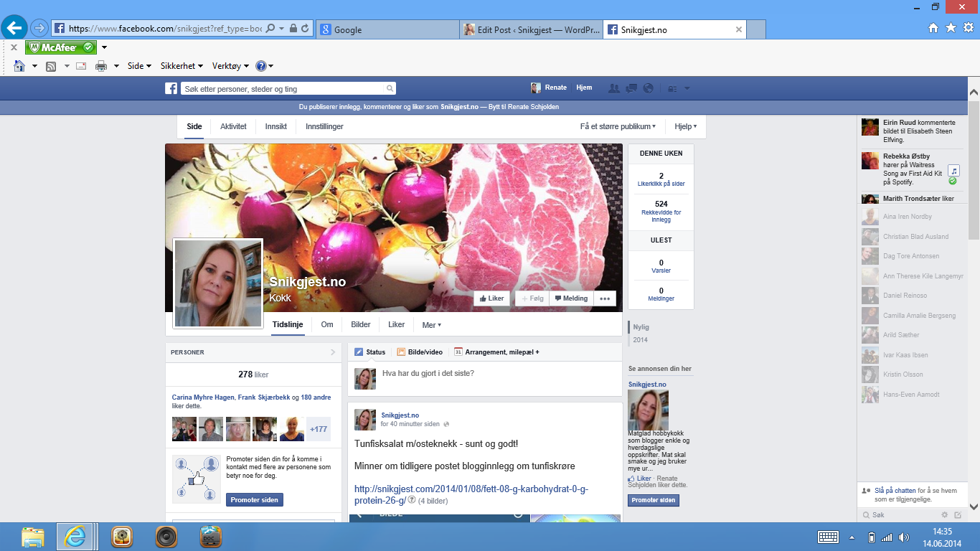Viewport: 980px width, 551px height.
Task: Switch to the Innsikt tab
Action: click(275, 126)
